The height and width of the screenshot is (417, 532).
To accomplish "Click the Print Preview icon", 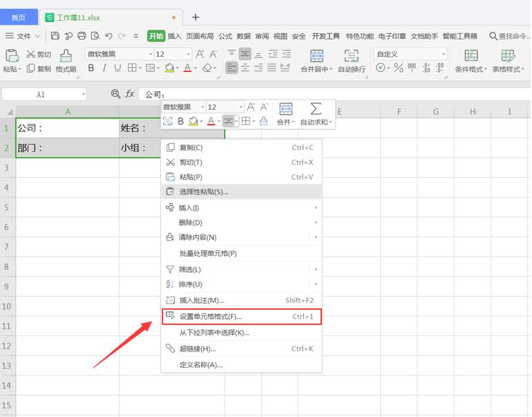I will pyautogui.click(x=95, y=36).
